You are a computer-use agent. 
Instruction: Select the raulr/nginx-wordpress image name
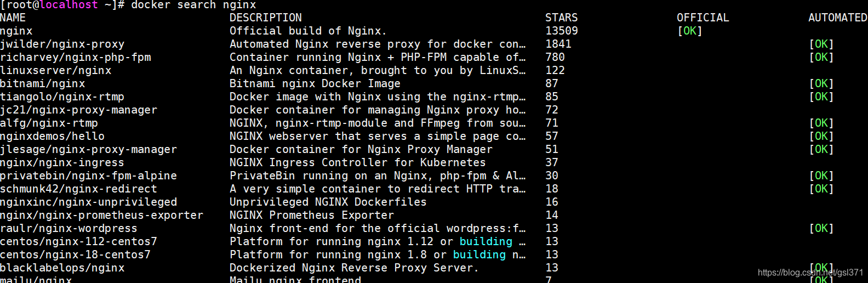(x=69, y=228)
